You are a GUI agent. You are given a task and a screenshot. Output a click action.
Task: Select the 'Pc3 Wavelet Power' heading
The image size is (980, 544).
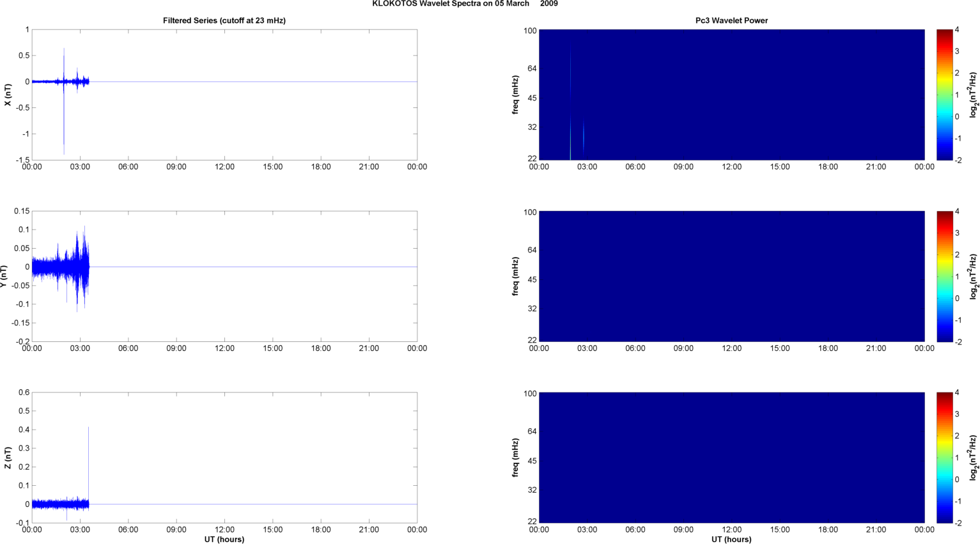coord(731,20)
